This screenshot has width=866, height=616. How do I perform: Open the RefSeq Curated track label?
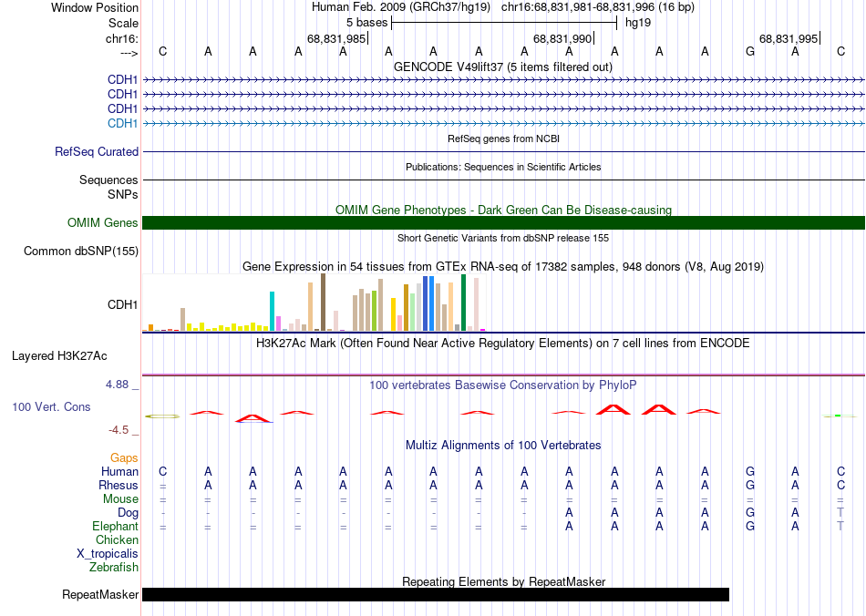[x=97, y=152]
